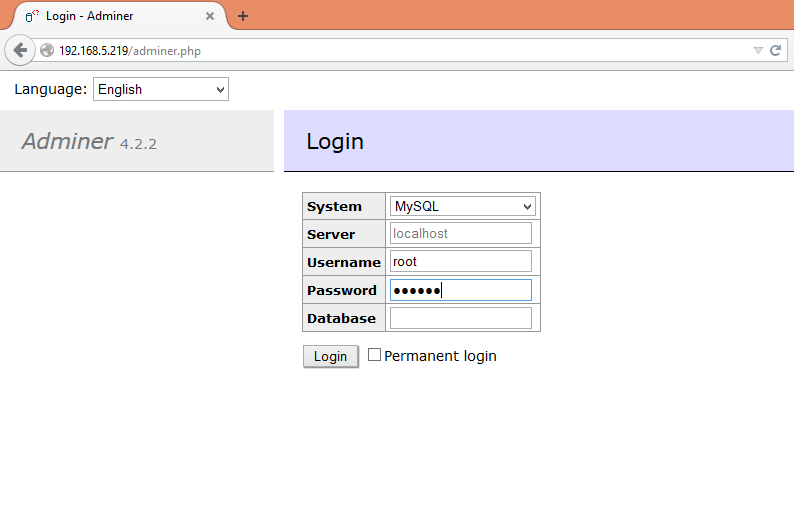Click the Adminer title link

coord(67,141)
